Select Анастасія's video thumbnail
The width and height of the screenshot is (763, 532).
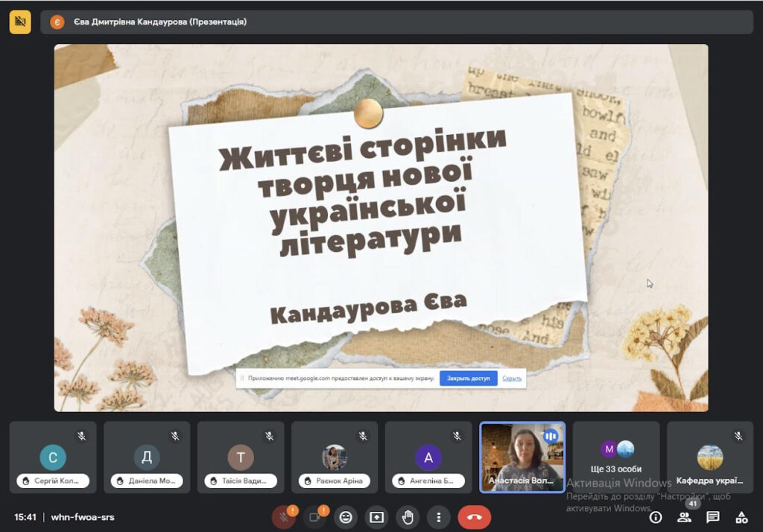(x=522, y=457)
